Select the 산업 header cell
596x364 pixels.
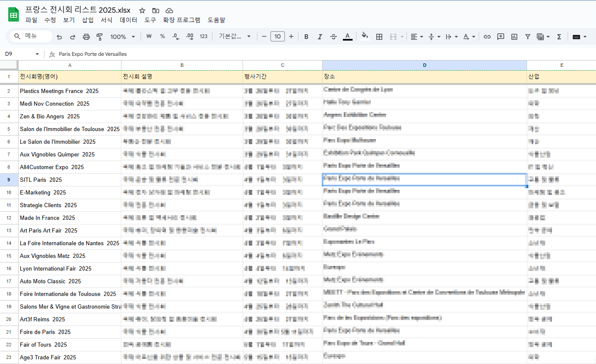561,77
